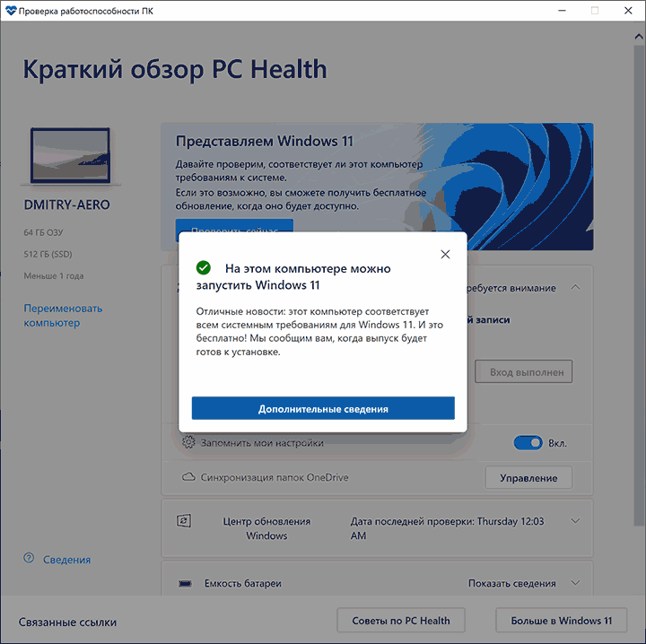Click the Вход выполнен button

pos(524,372)
